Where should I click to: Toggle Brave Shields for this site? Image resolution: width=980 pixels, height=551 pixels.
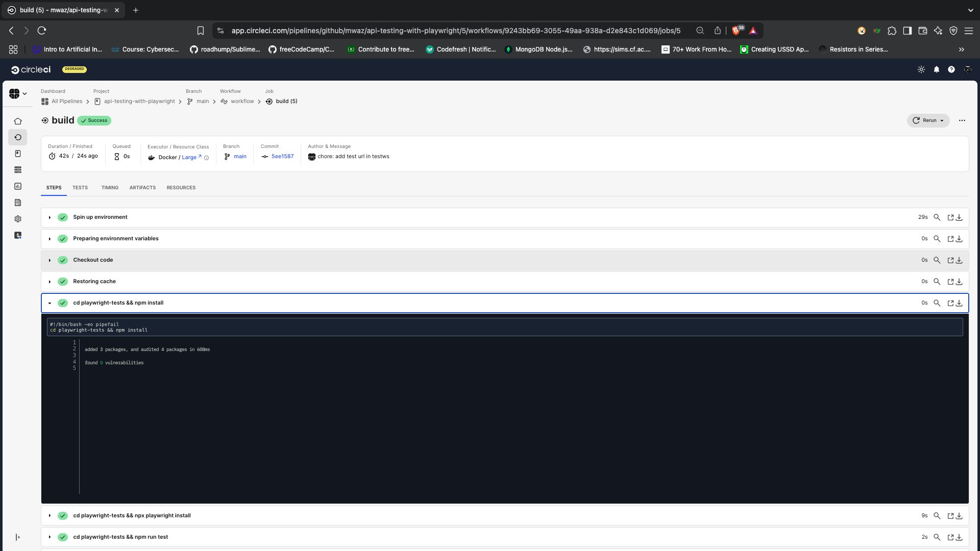coord(737,31)
